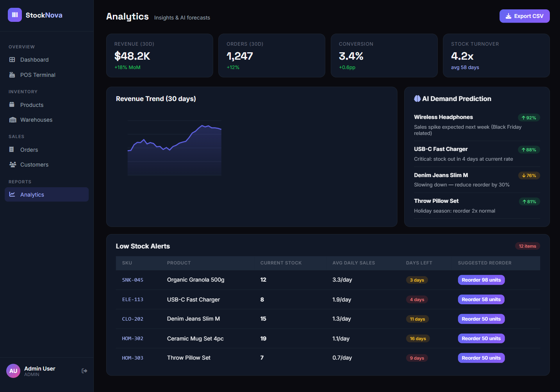
Task: Click the 4 days badge
Action: click(x=417, y=300)
